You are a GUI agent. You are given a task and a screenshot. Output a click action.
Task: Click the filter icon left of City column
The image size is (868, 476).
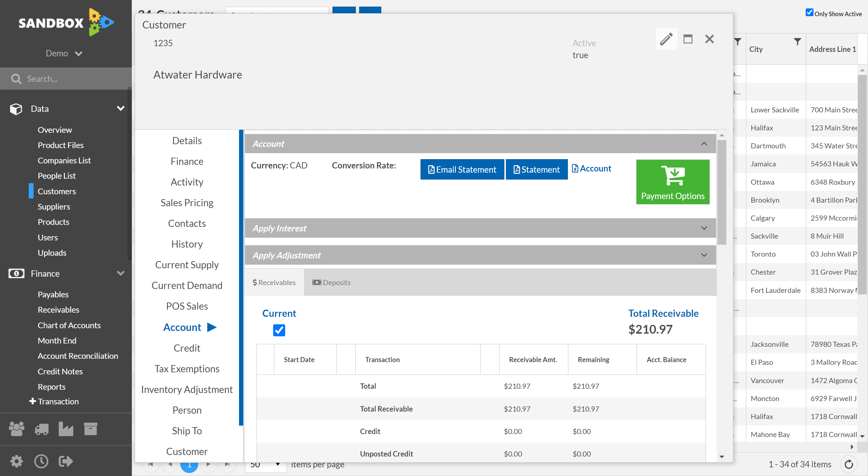coord(738,42)
